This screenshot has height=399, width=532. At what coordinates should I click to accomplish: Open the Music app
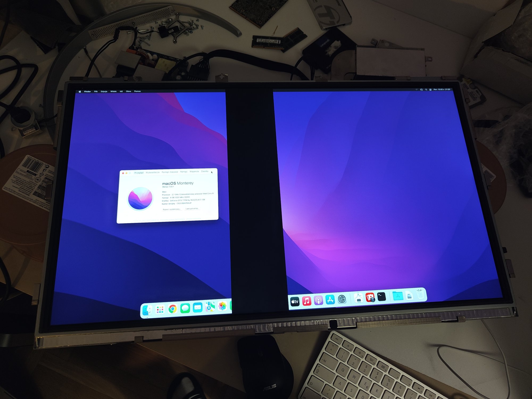pyautogui.click(x=307, y=301)
